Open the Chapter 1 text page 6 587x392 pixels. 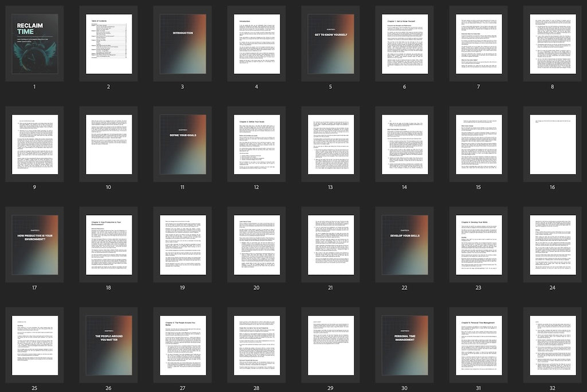point(404,44)
